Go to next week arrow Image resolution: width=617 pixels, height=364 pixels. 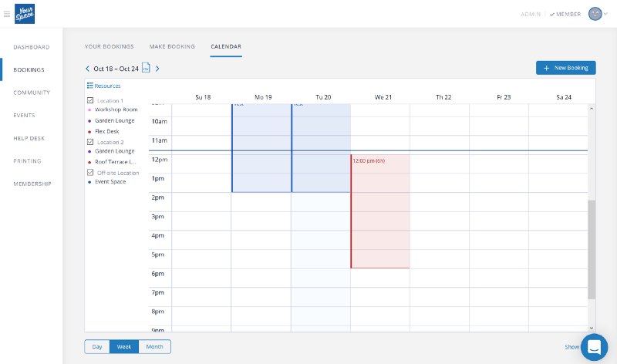tap(157, 69)
